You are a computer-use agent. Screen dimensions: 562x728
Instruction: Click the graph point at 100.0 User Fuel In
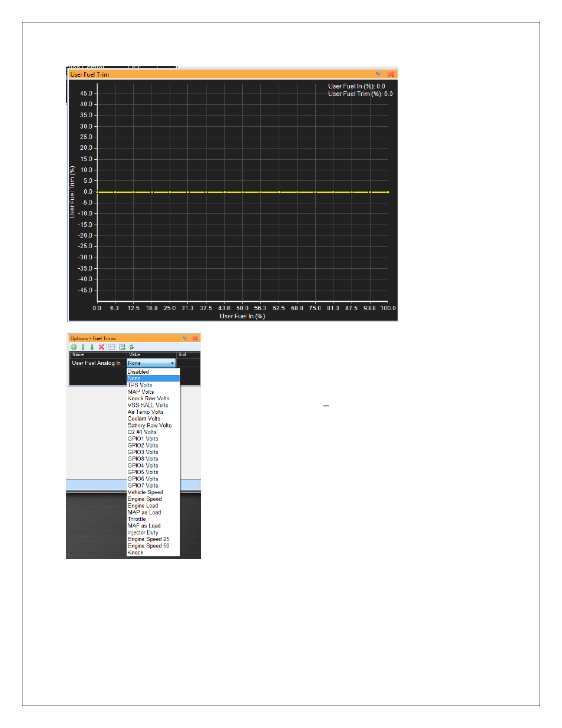point(388,192)
